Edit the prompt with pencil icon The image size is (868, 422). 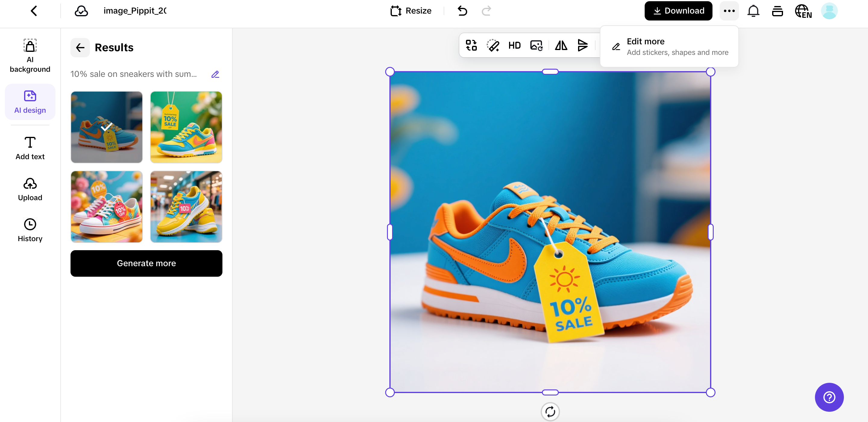[215, 74]
